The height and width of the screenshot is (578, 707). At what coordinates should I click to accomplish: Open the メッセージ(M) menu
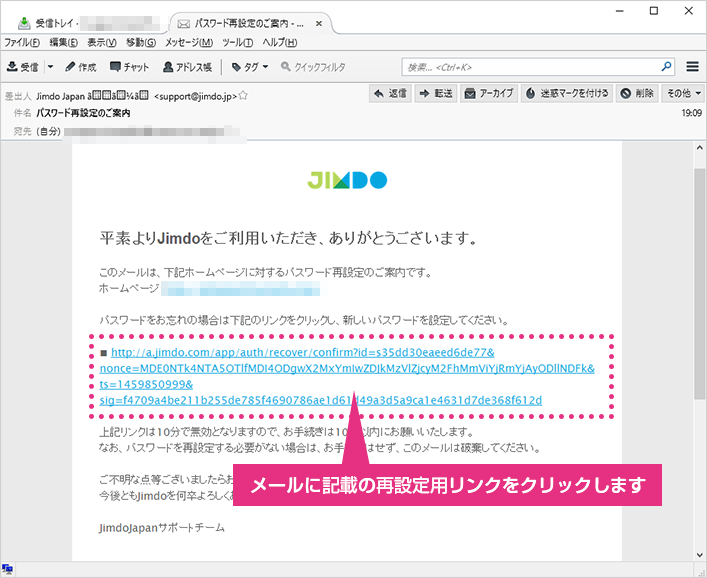[188, 42]
